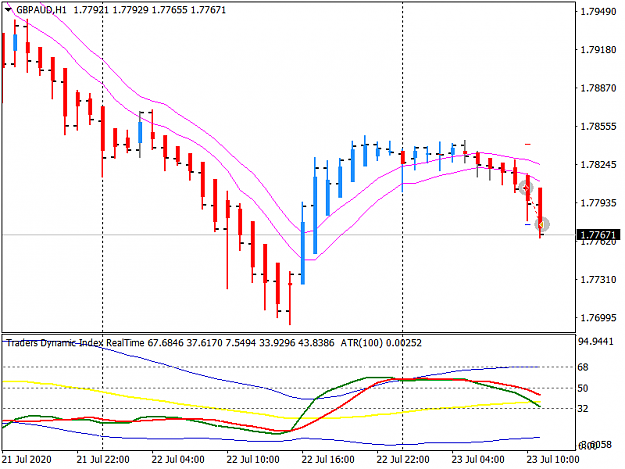Click the 22 Jul 22:00 time label

403,459
